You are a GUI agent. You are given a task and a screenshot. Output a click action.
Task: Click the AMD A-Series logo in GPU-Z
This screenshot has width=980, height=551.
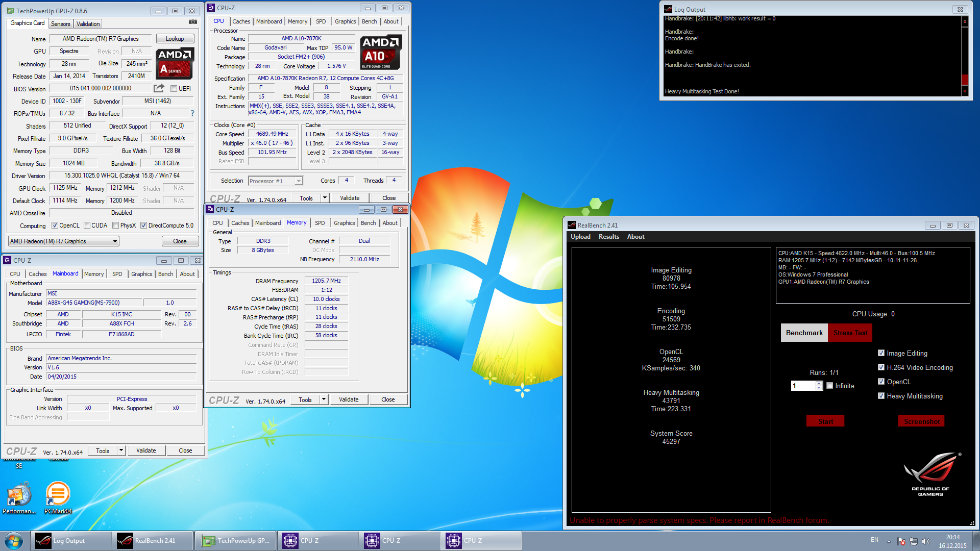point(175,64)
